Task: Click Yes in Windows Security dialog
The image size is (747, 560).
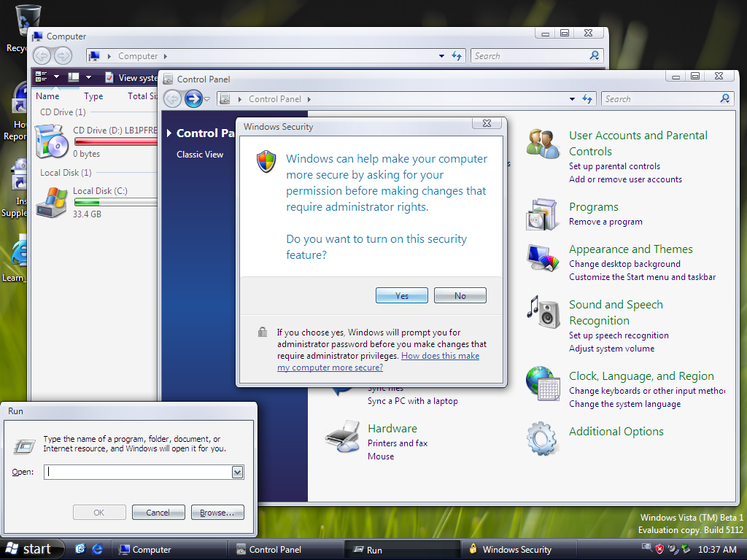Action: [x=402, y=295]
